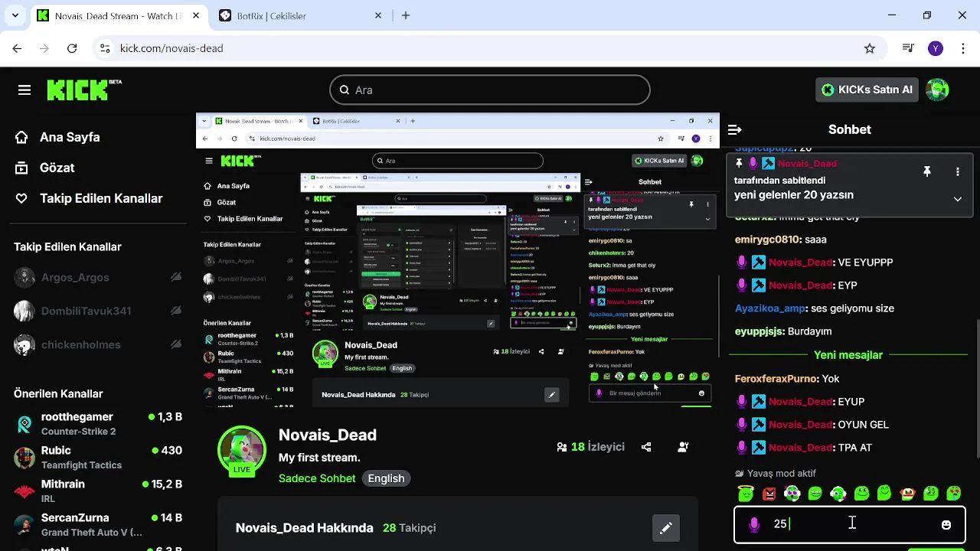Open DombiliTavuk341 followed channel

coord(86,311)
